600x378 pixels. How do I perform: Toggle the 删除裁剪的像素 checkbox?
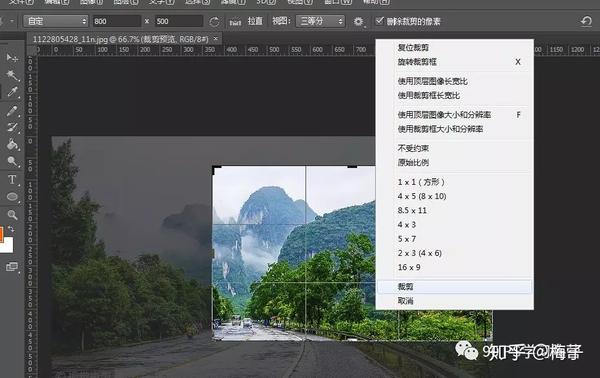click(x=379, y=21)
